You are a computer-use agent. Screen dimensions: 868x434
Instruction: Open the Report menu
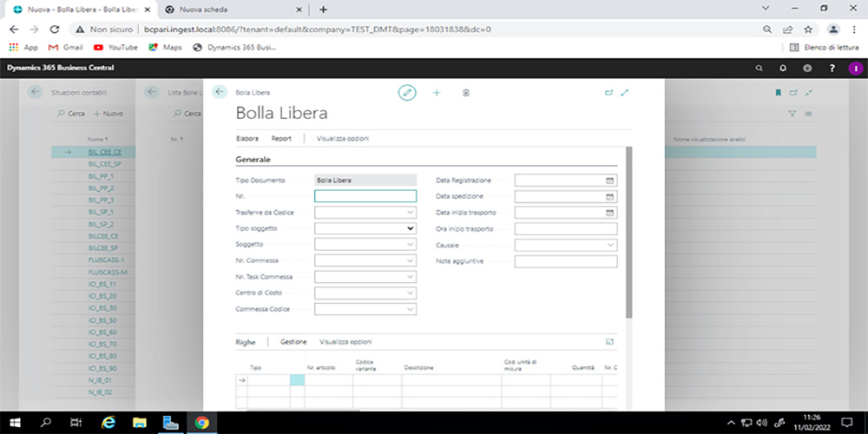click(x=280, y=138)
